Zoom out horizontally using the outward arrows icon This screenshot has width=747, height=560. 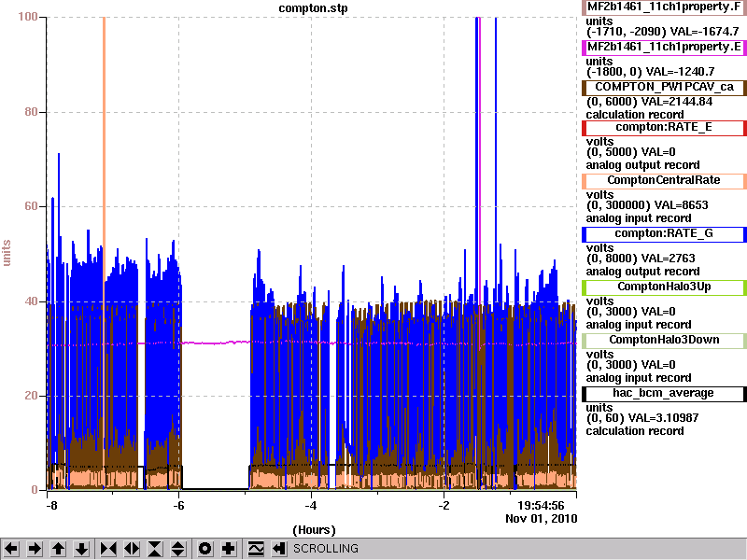click(x=132, y=549)
